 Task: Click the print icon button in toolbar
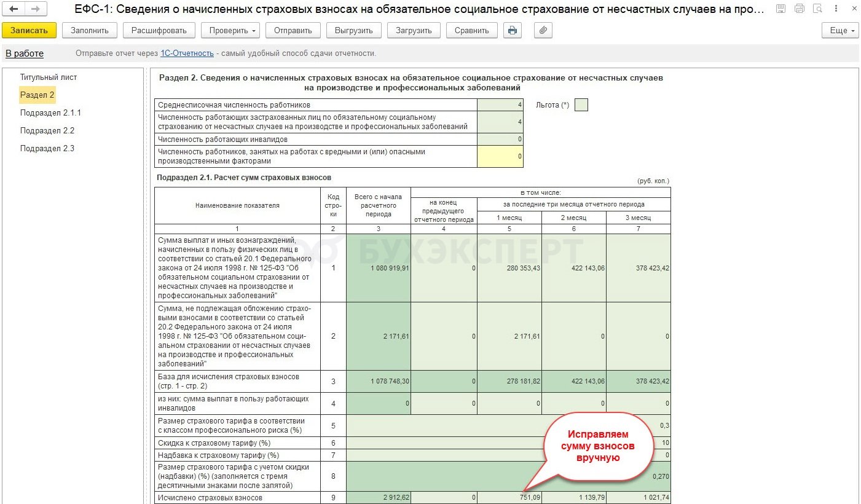coord(513,30)
